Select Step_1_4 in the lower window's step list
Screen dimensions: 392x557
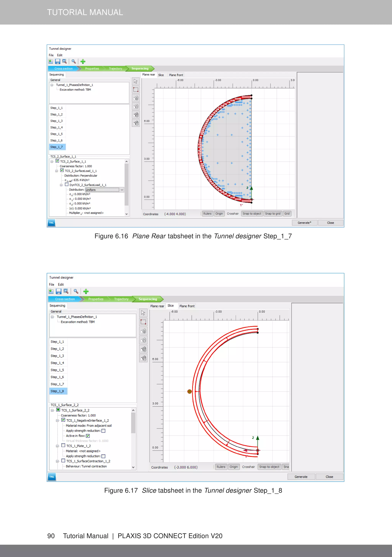57,363
